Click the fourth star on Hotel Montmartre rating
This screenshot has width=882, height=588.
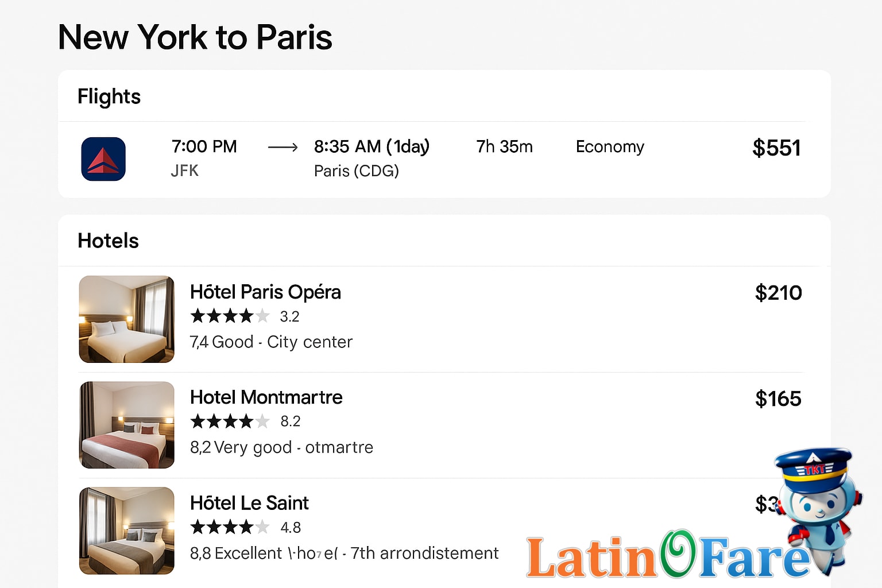pyautogui.click(x=249, y=421)
